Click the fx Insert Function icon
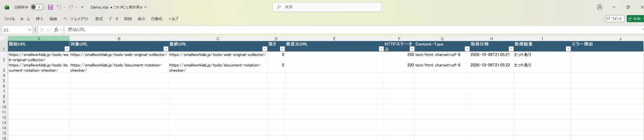The image size is (644, 140). [56, 30]
